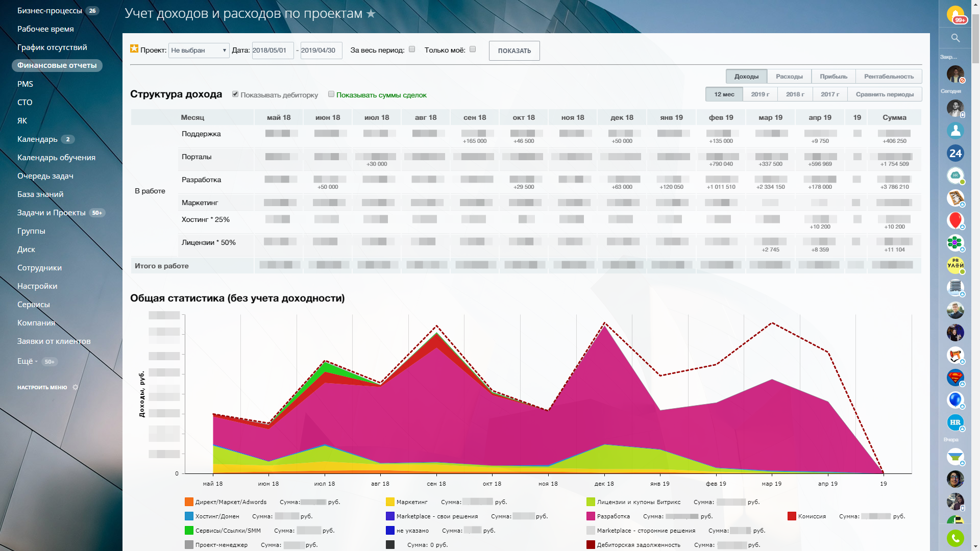
Task: Click lime Лицензии и купоны Битрикс swatch
Action: point(591,502)
